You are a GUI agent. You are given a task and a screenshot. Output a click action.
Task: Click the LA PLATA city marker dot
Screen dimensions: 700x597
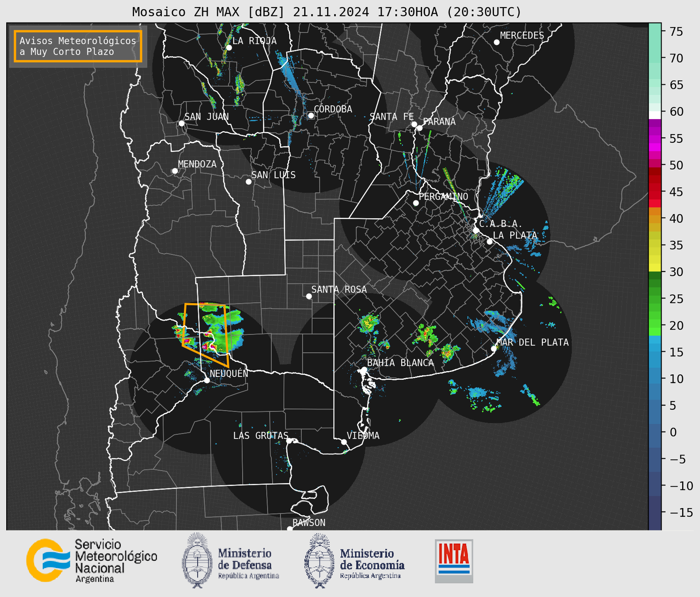click(x=490, y=242)
